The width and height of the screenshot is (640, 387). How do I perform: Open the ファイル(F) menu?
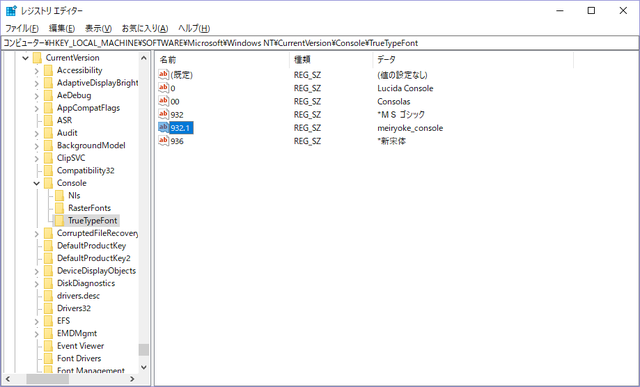click(22, 28)
